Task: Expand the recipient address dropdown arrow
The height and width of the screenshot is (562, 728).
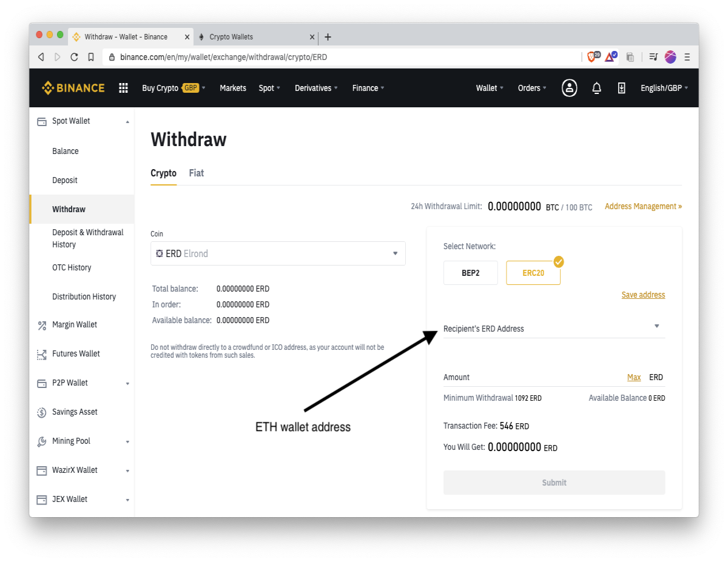Action: pyautogui.click(x=656, y=326)
